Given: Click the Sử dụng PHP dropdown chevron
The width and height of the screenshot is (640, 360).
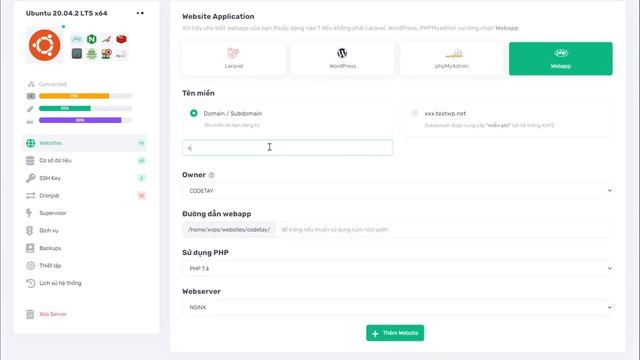Looking at the screenshot, I should (609, 268).
